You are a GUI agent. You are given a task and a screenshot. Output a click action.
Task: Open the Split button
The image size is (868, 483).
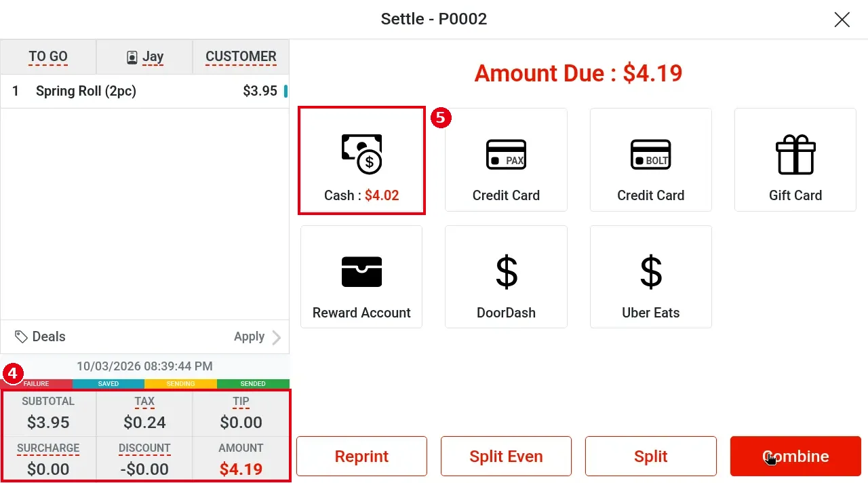[x=651, y=456]
